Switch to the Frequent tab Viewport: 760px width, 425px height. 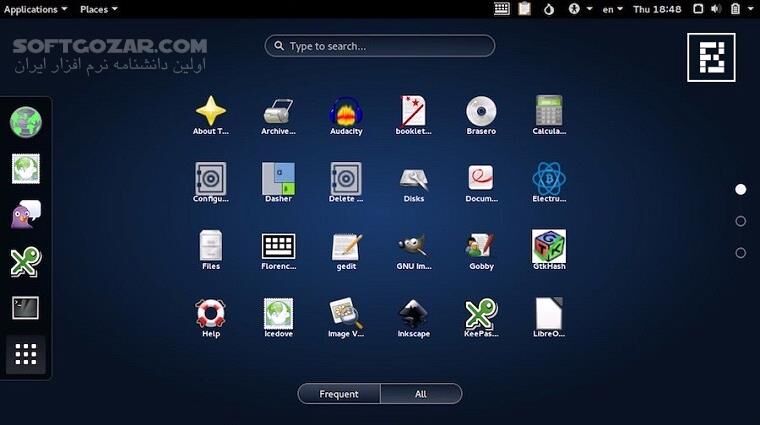point(339,394)
